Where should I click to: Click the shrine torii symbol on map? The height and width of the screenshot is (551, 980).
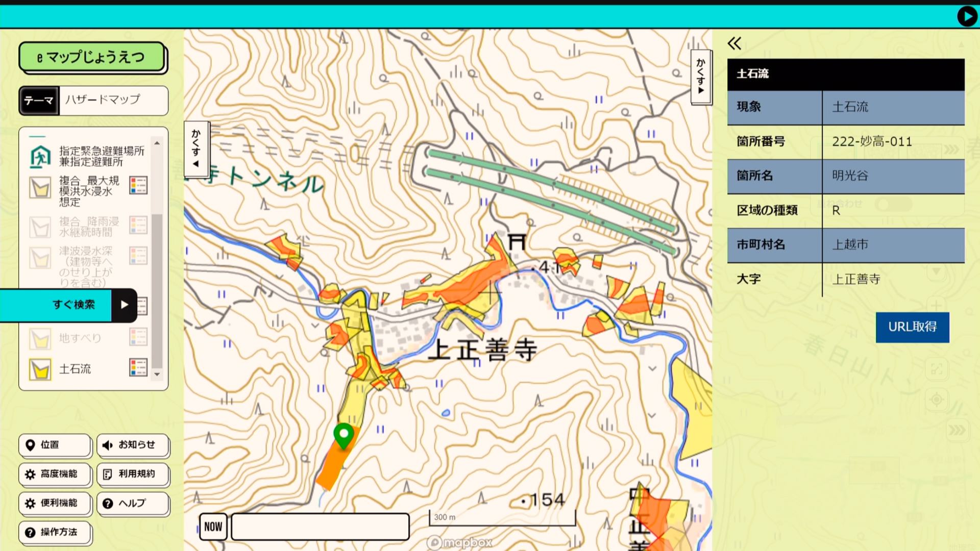[517, 241]
